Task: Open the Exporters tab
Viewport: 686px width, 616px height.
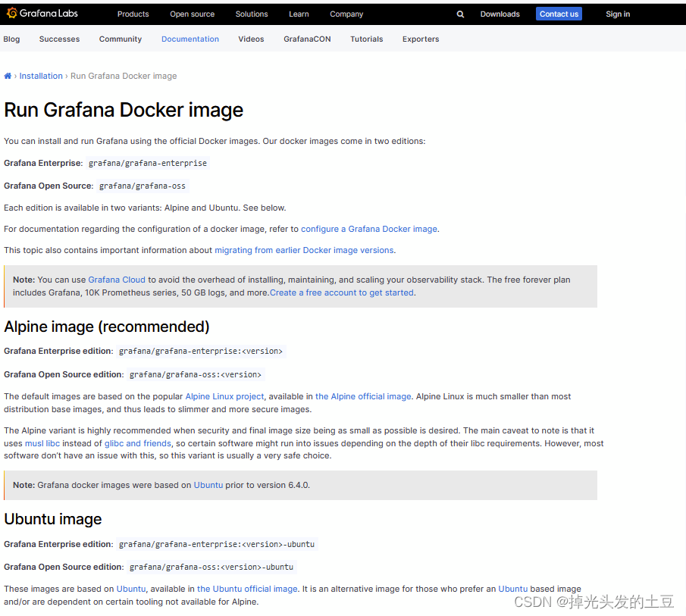Action: click(421, 39)
